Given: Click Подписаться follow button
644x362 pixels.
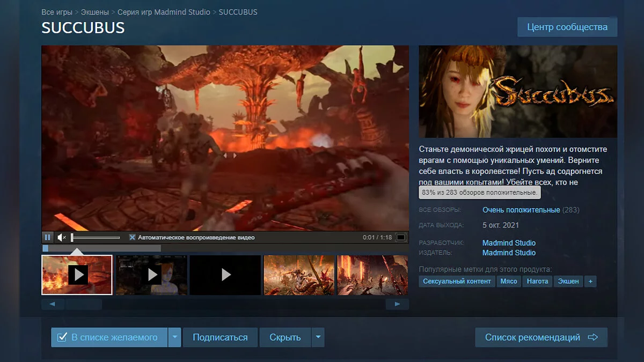Looking at the screenshot, I should coord(220,337).
